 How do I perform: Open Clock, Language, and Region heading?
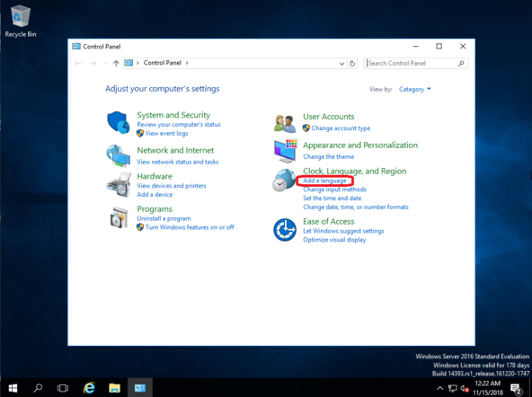[x=355, y=172]
